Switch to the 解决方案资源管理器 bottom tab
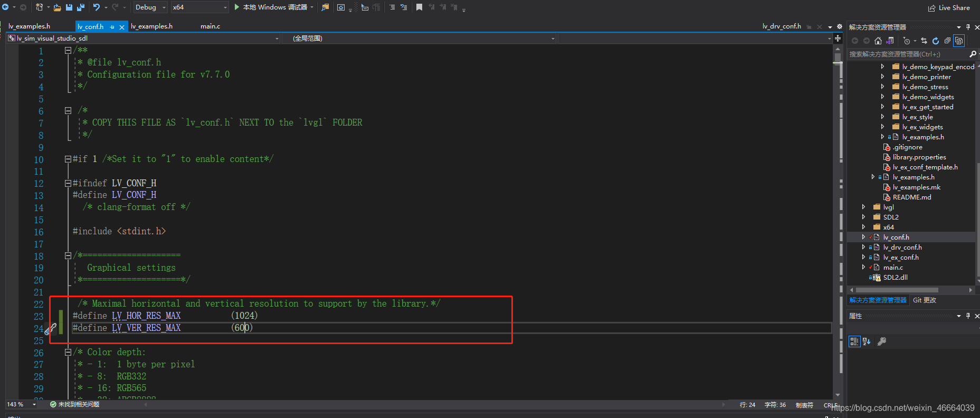This screenshot has width=980, height=418. click(x=878, y=300)
